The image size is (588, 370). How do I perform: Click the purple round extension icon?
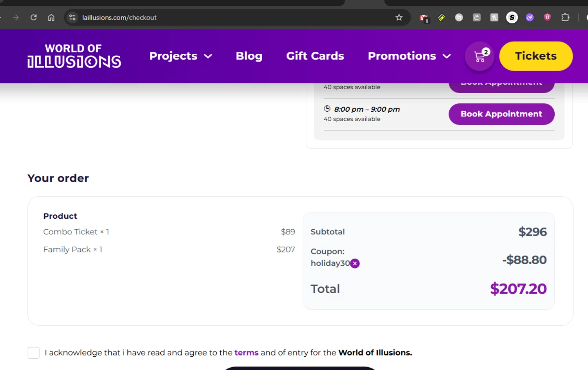click(530, 17)
